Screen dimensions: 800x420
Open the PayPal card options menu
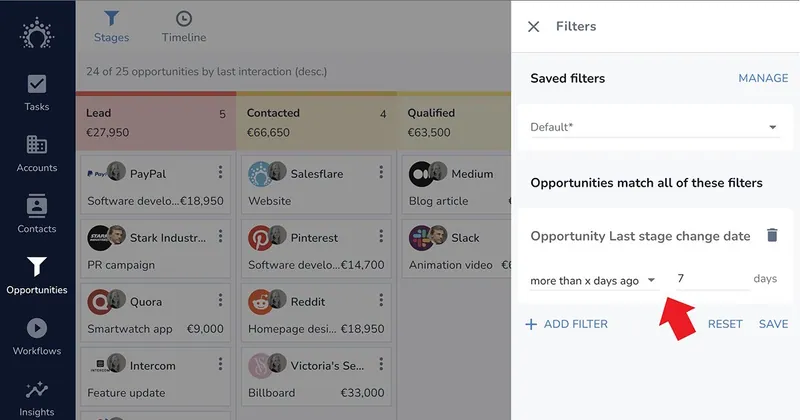220,172
